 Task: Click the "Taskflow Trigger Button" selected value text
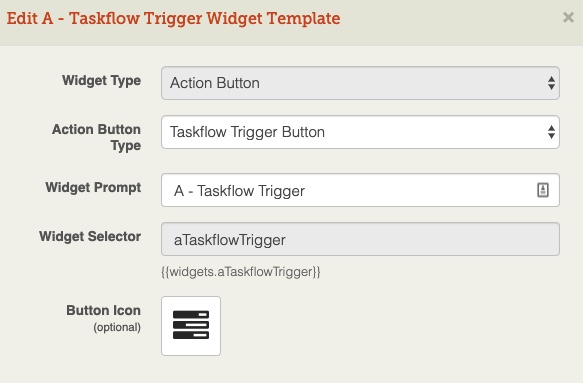[x=248, y=132]
